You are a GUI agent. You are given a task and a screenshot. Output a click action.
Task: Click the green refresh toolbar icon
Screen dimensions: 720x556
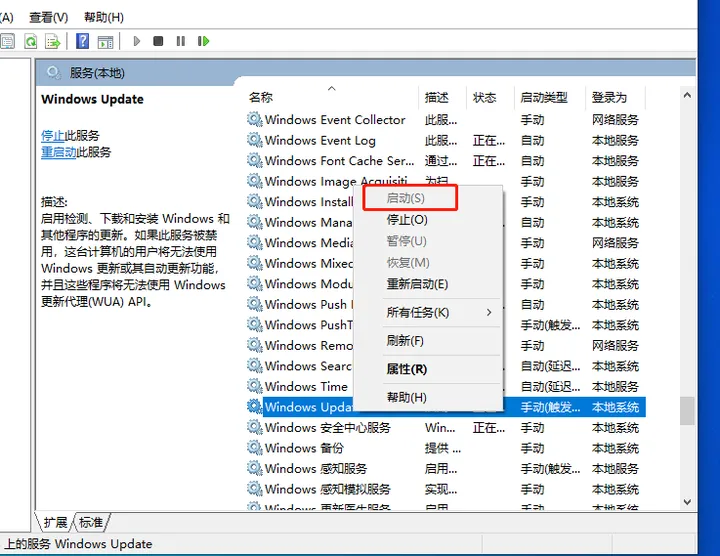[31, 41]
